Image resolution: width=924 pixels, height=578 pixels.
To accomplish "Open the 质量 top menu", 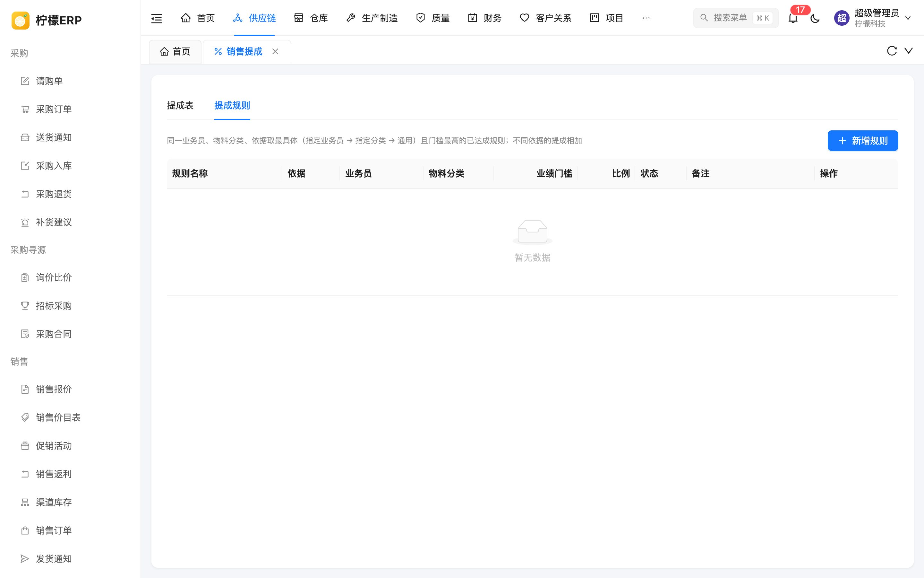I will [432, 18].
